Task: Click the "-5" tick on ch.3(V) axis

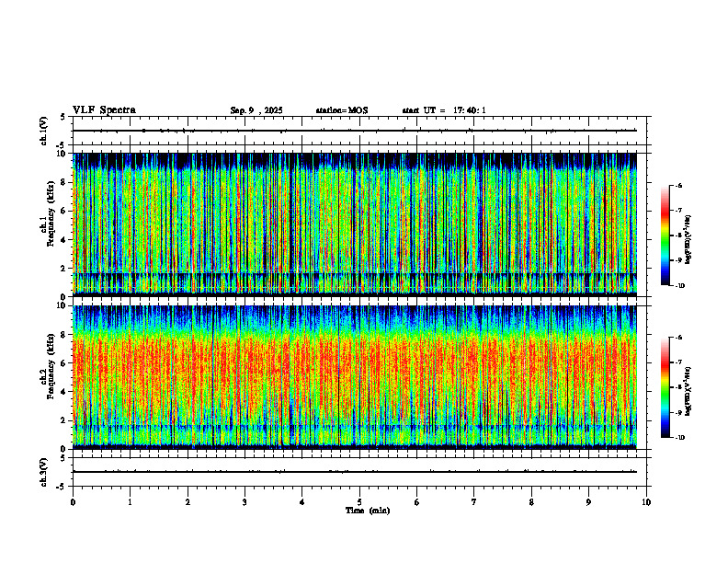Action: tap(62, 487)
